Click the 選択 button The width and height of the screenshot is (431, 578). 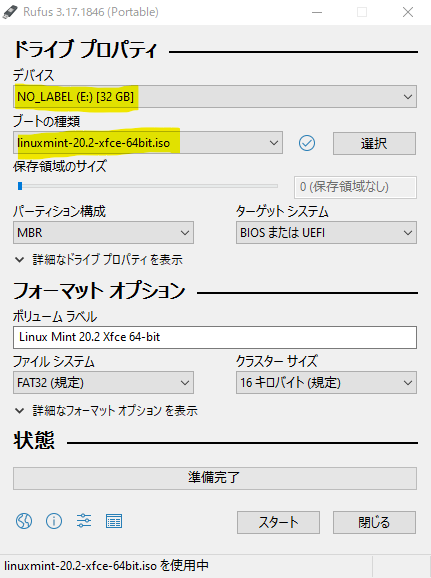click(374, 143)
